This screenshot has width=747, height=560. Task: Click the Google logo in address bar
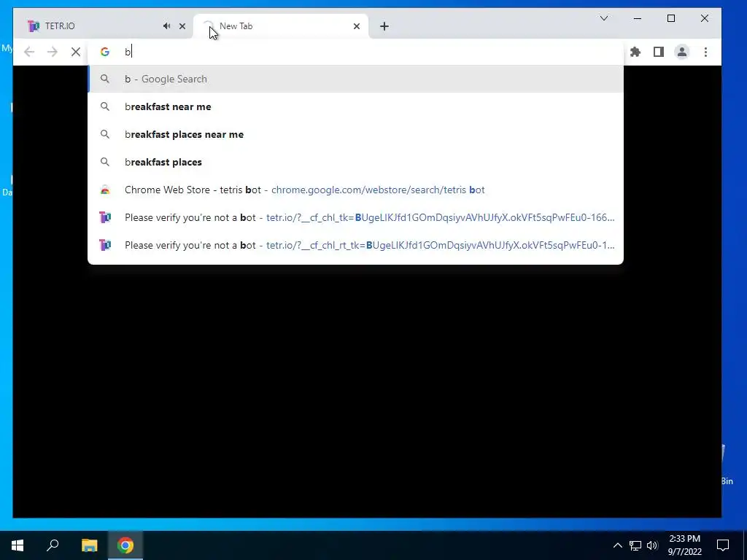click(105, 52)
